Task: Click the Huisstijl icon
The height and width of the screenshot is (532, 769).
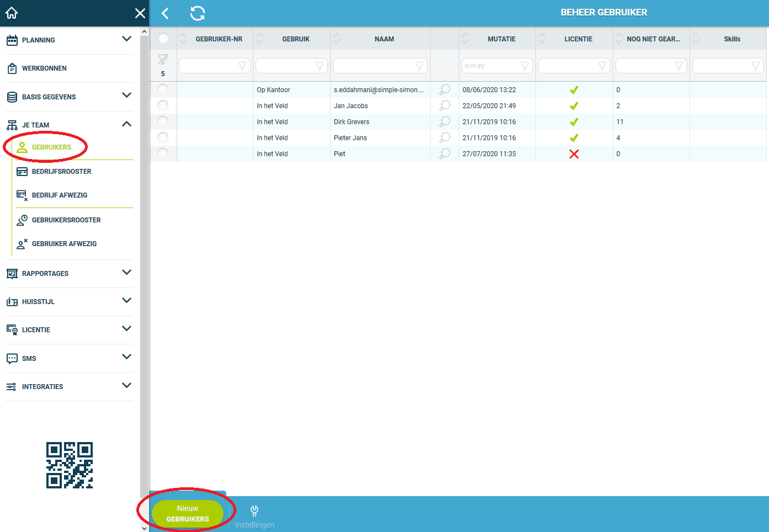Action: coord(12,302)
